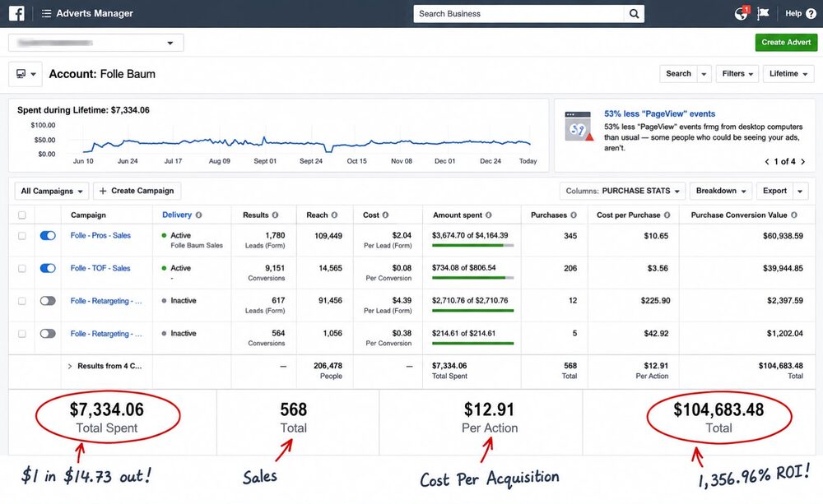Tick checkbox for the 564-result Retargeting campaign
823x504 pixels.
(22, 334)
